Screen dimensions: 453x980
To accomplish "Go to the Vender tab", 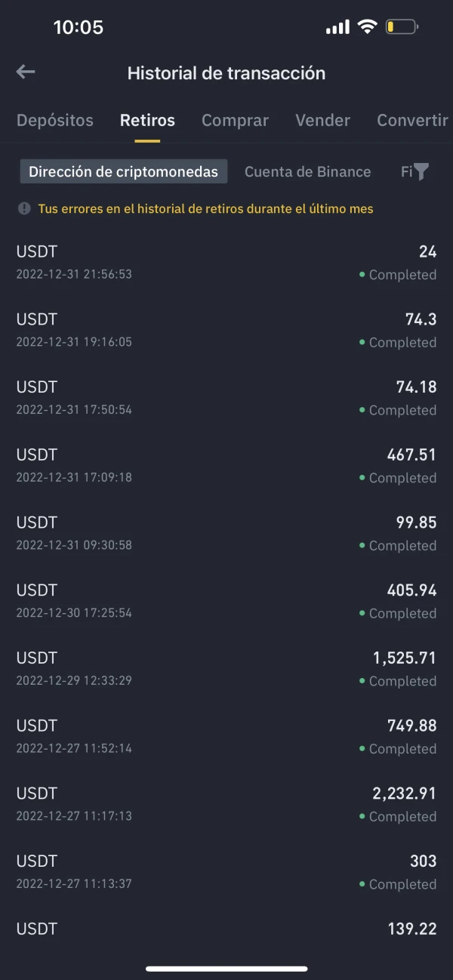I will 322,121.
